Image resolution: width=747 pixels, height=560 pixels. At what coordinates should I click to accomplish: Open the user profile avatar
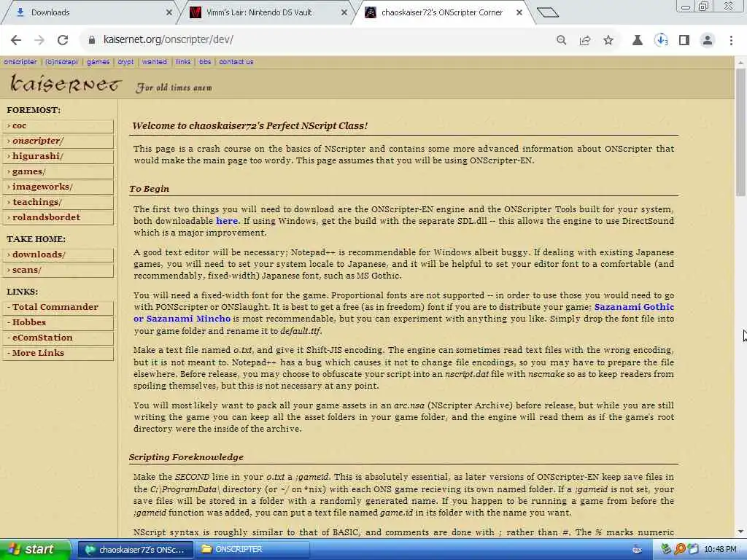[x=708, y=40]
